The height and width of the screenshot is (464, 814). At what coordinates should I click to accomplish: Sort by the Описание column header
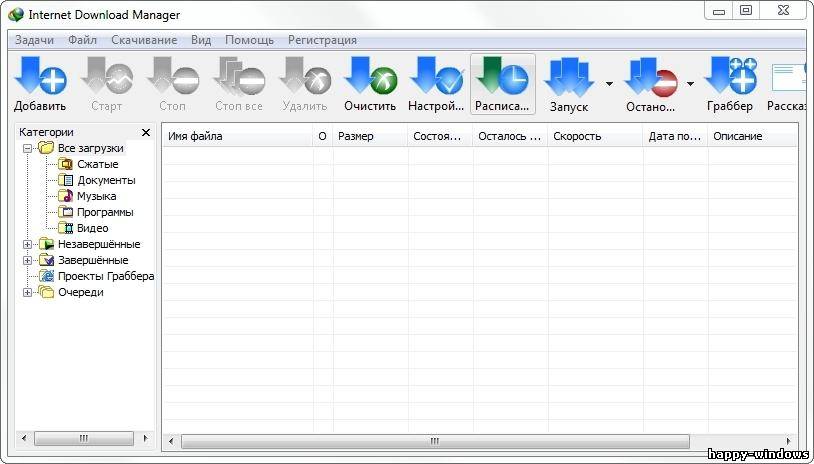tap(753, 136)
